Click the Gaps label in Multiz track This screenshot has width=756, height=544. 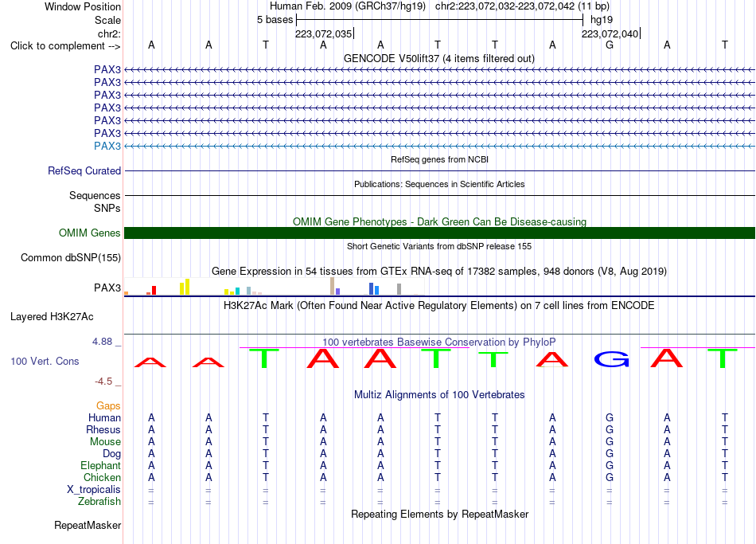click(108, 406)
